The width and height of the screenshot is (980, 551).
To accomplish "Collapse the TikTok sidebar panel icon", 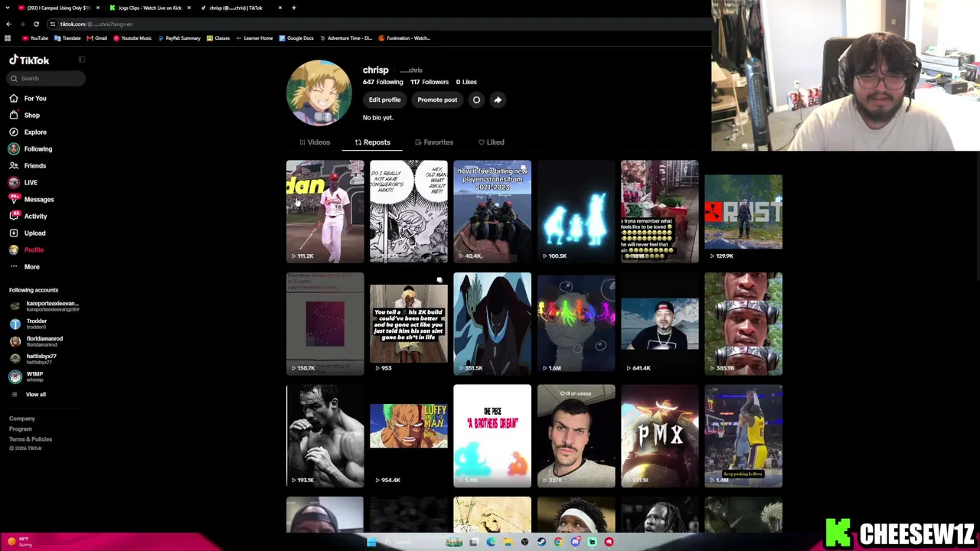I will coord(82,60).
